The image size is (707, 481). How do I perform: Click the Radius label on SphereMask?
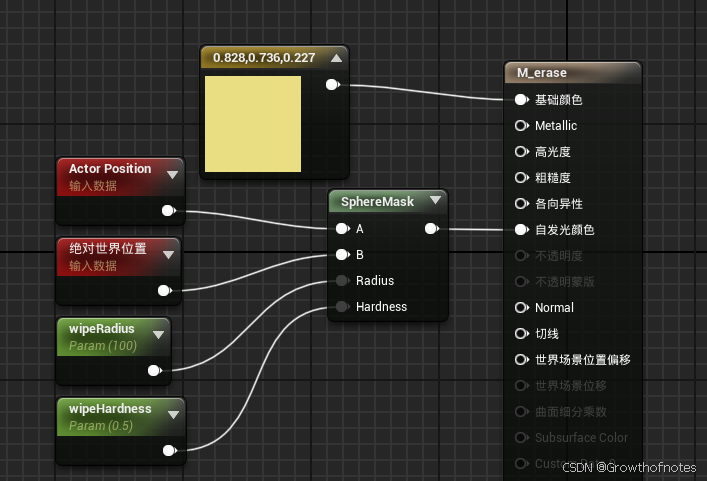coord(375,280)
